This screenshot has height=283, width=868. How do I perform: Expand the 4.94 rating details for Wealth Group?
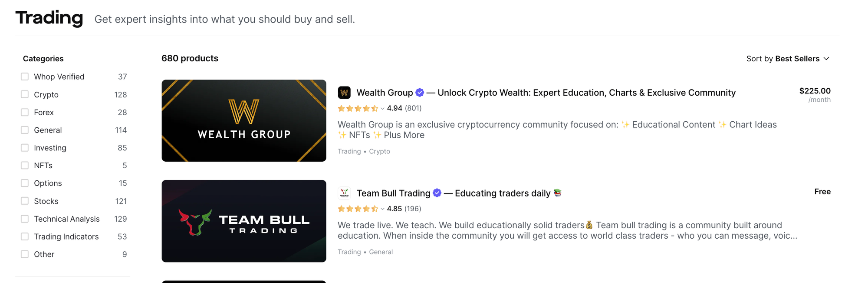point(382,108)
